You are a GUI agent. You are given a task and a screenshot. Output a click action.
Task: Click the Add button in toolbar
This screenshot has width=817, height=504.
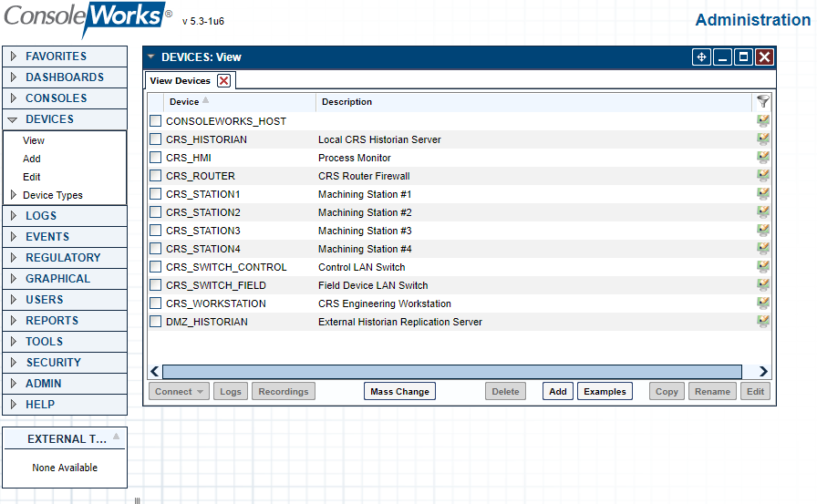tap(557, 392)
